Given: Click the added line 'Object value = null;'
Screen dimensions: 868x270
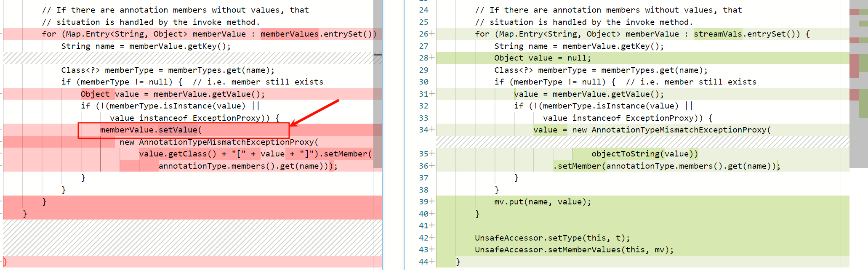Looking at the screenshot, I should [x=543, y=58].
